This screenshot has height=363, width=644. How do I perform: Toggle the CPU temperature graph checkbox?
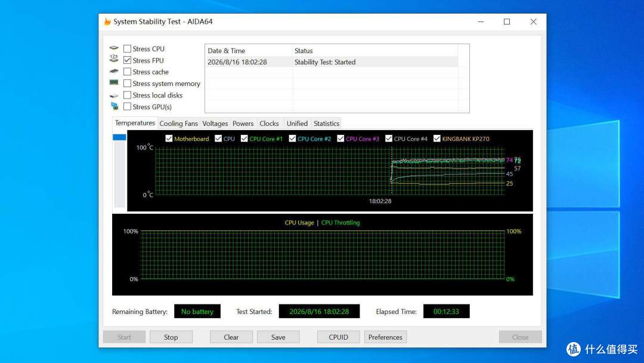coord(218,139)
